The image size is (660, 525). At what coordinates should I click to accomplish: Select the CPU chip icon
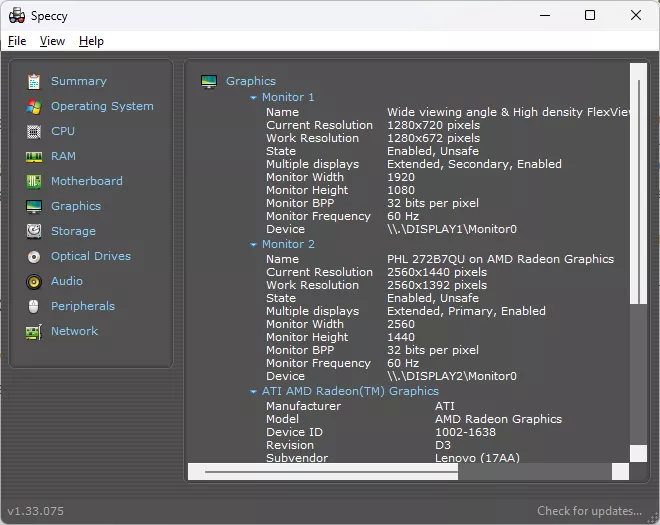point(34,132)
